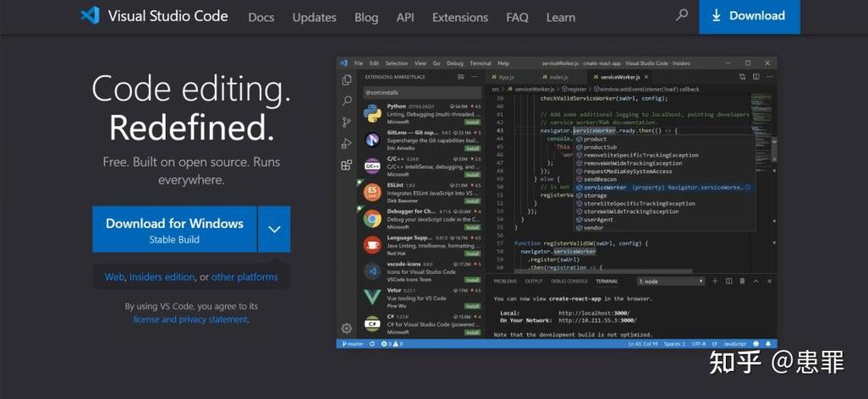Follow the Insiders edition link
The height and width of the screenshot is (399, 868).
click(162, 277)
